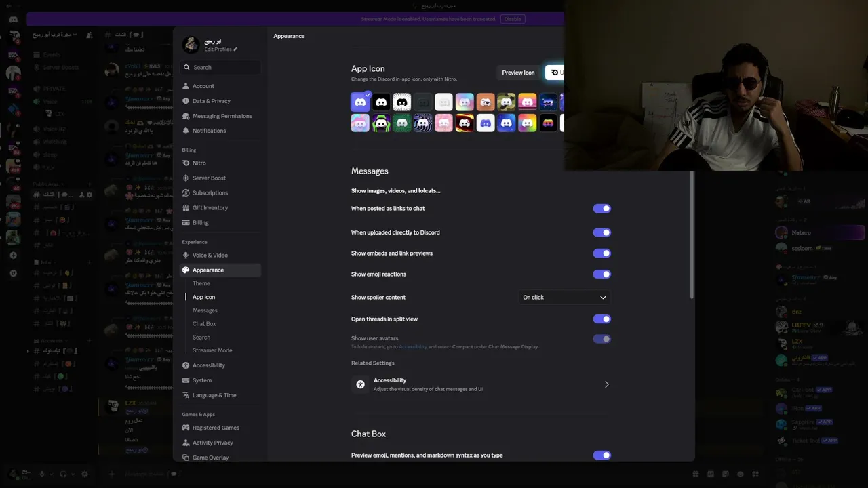Click the Discord home logo in the server bar

click(x=13, y=20)
